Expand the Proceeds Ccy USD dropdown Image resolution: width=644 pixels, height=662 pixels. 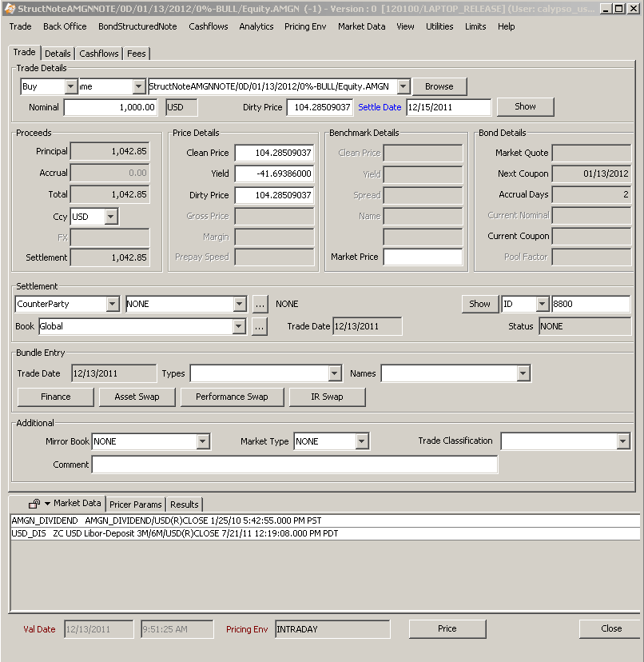[x=110, y=217]
